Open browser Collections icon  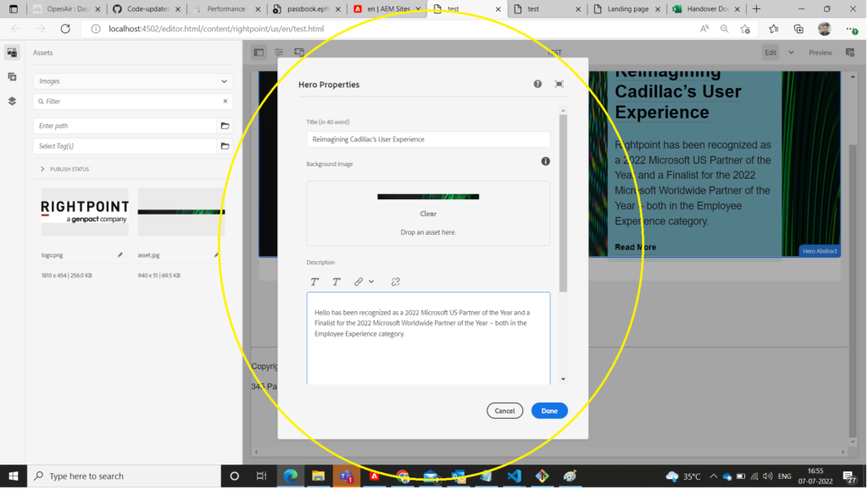click(x=798, y=29)
